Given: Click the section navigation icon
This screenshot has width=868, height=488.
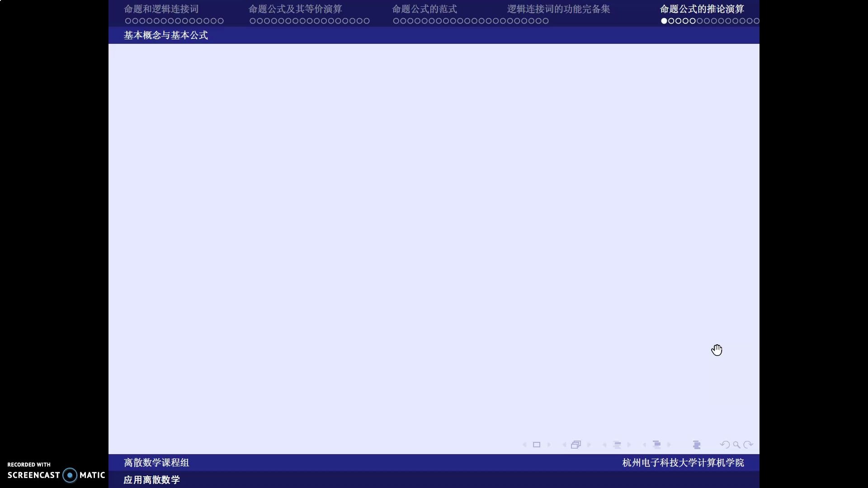Looking at the screenshot, I should [x=657, y=445].
